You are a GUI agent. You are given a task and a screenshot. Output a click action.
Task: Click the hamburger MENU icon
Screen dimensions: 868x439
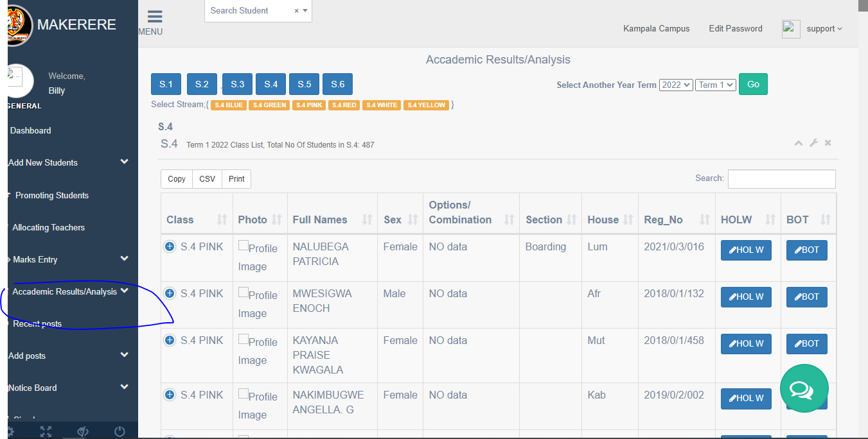click(154, 17)
